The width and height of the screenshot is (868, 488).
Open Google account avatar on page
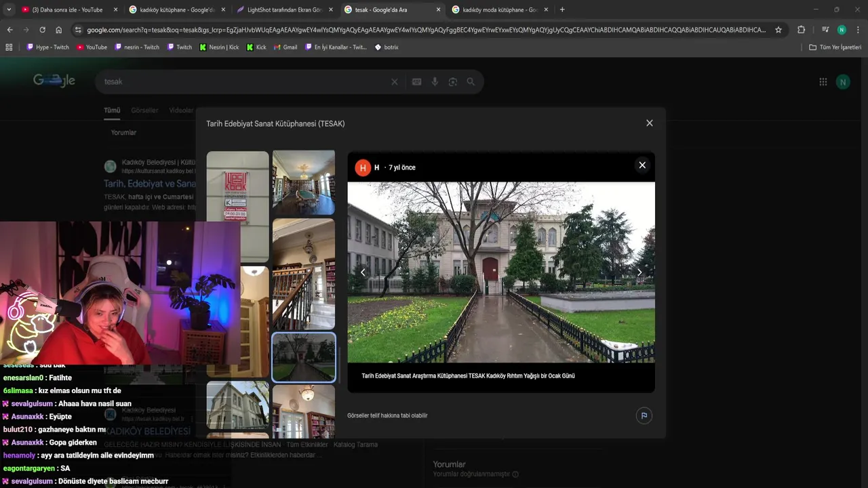(843, 82)
